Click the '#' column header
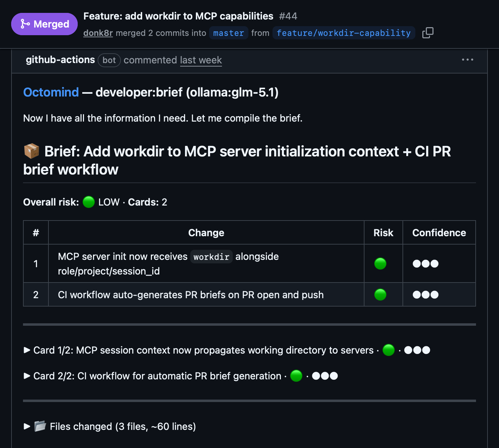The image size is (499, 448). click(36, 233)
